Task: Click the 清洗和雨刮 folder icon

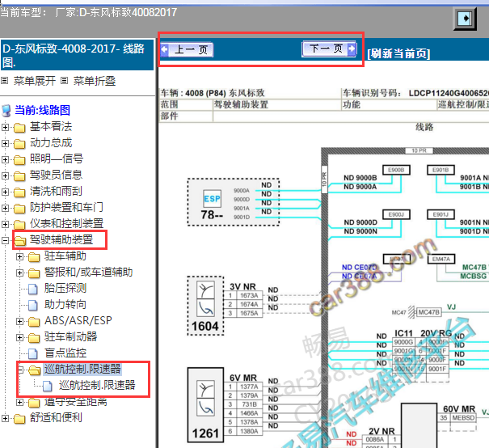Action: [19, 192]
